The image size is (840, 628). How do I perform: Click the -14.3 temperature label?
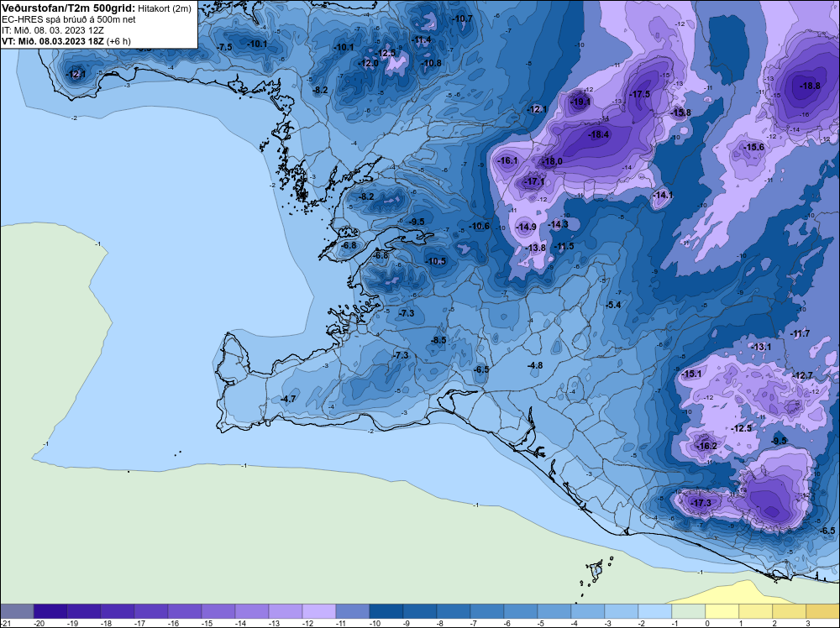(x=559, y=224)
